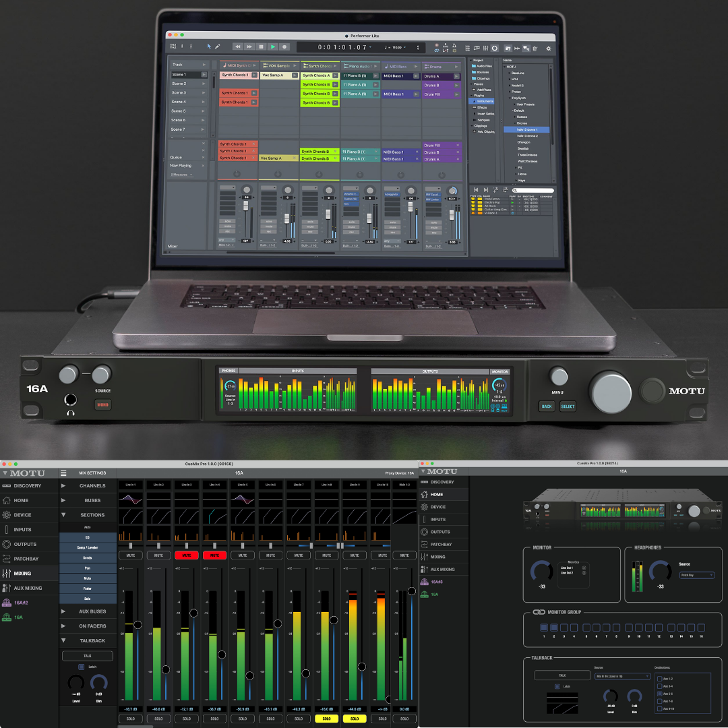Trigger the Drums A clip in Scene 1
728x728 pixels.
(456, 76)
